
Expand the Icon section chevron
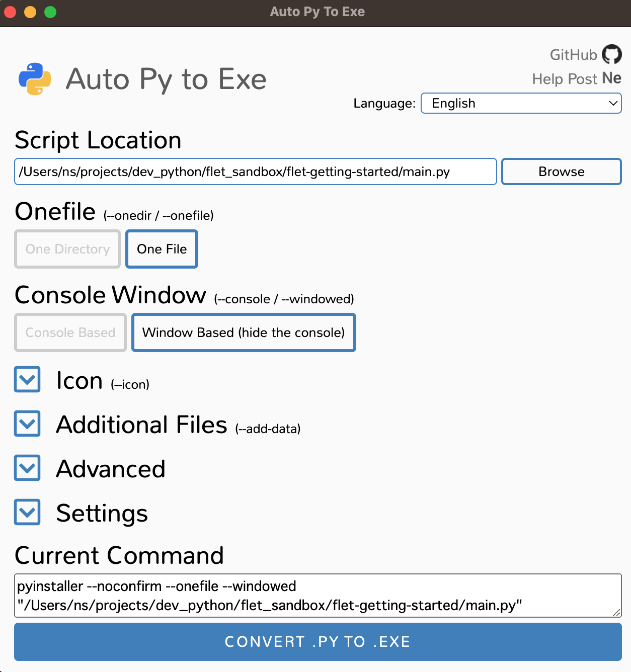tap(27, 379)
